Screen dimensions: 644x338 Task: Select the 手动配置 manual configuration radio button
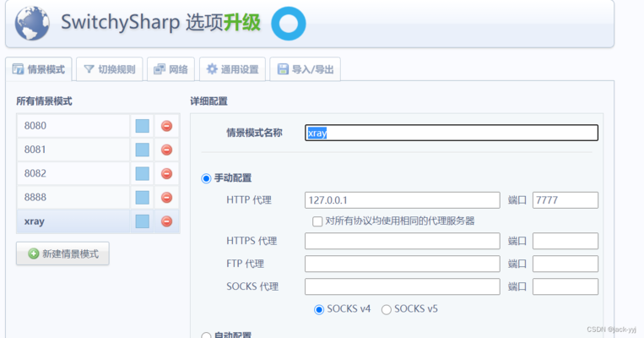[206, 178]
